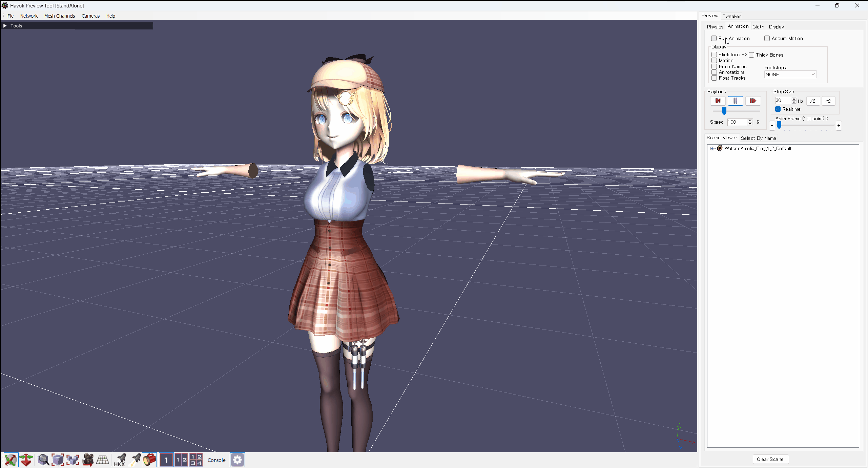Click the multiple cubes frame icon

click(x=73, y=460)
